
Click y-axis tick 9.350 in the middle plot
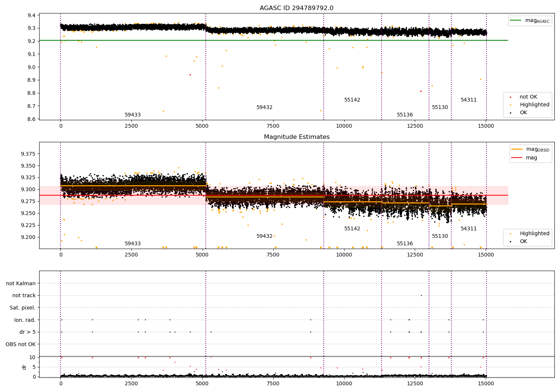pos(28,166)
